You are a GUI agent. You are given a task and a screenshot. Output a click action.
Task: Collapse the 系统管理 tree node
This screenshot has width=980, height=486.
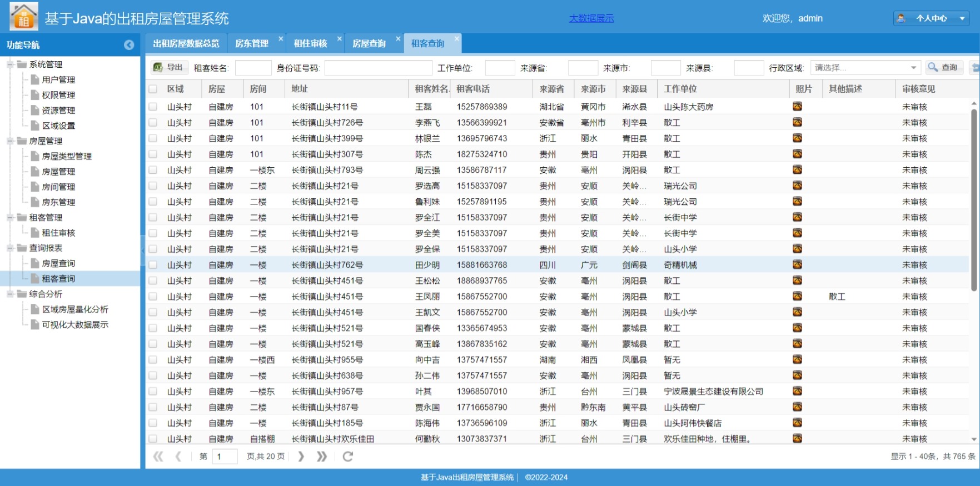10,64
